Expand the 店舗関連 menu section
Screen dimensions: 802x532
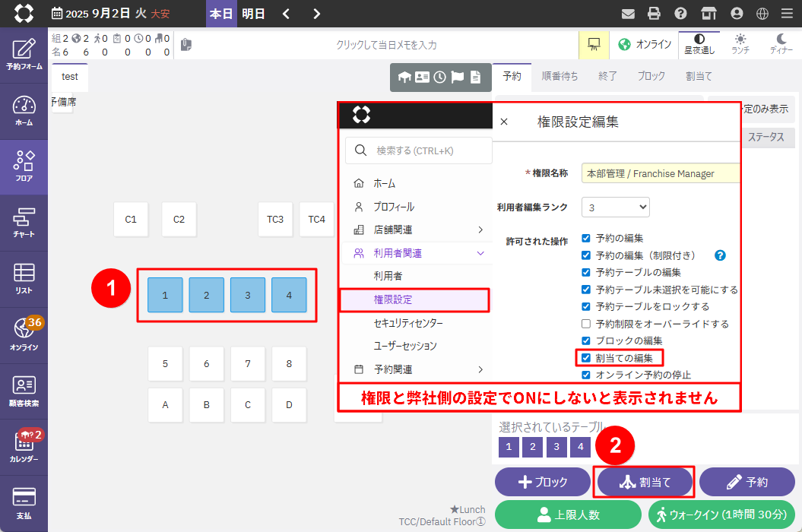[418, 230]
